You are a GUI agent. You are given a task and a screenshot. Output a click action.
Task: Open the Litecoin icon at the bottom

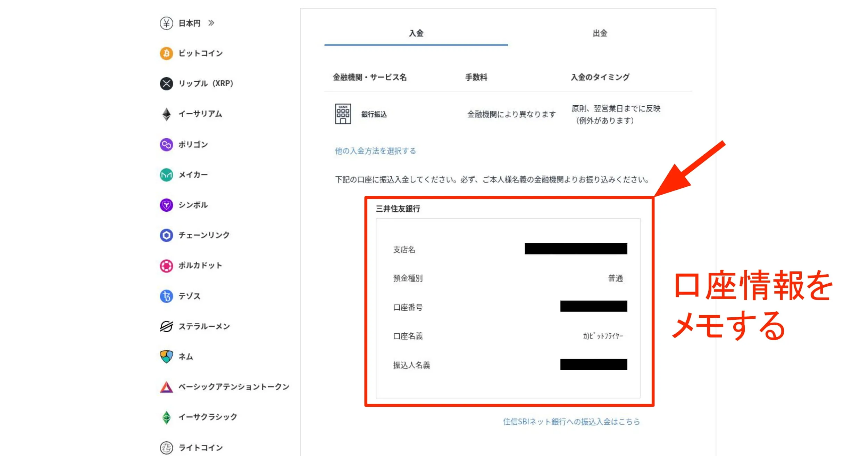tap(167, 447)
